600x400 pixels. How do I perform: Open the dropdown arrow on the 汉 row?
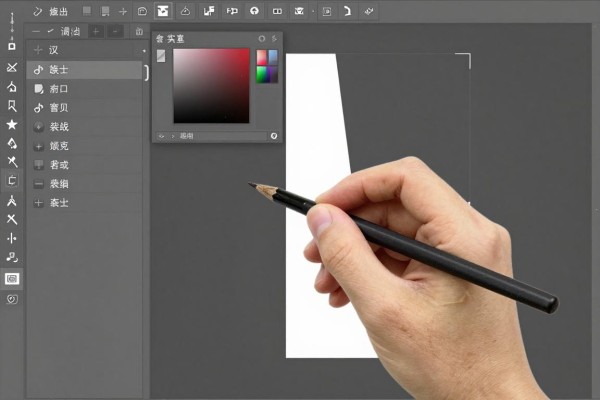tap(144, 51)
